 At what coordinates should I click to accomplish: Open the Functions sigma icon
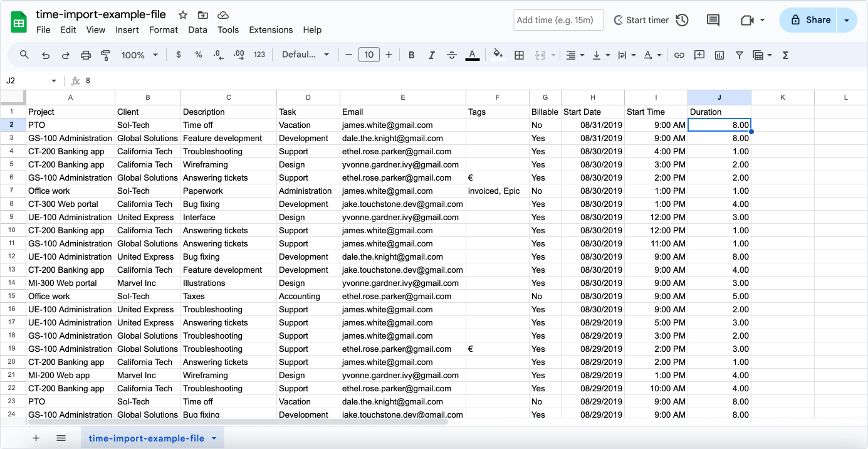click(785, 55)
